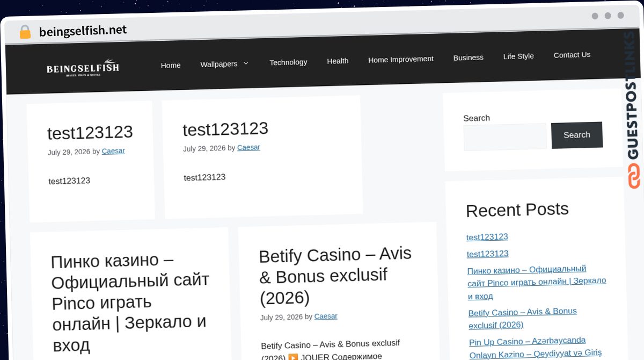Open the Home menu item
The height and width of the screenshot is (360, 644).
[171, 65]
